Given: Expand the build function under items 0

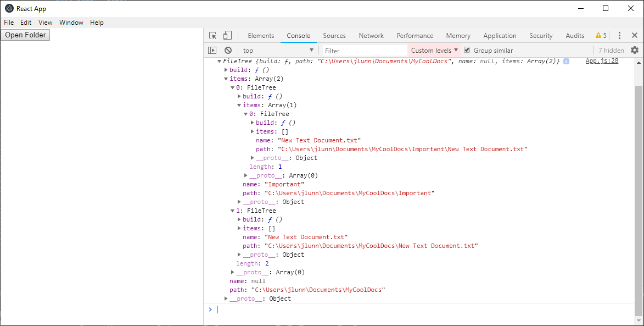Looking at the screenshot, I should click(x=238, y=96).
